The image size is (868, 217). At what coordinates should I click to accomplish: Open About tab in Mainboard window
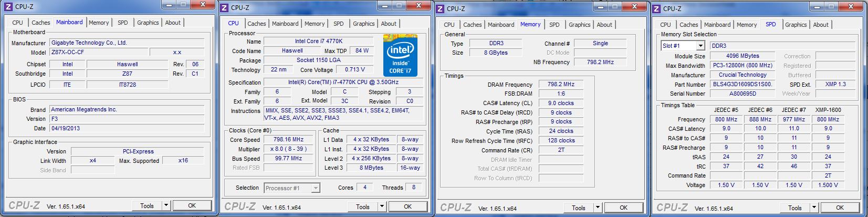(x=173, y=23)
